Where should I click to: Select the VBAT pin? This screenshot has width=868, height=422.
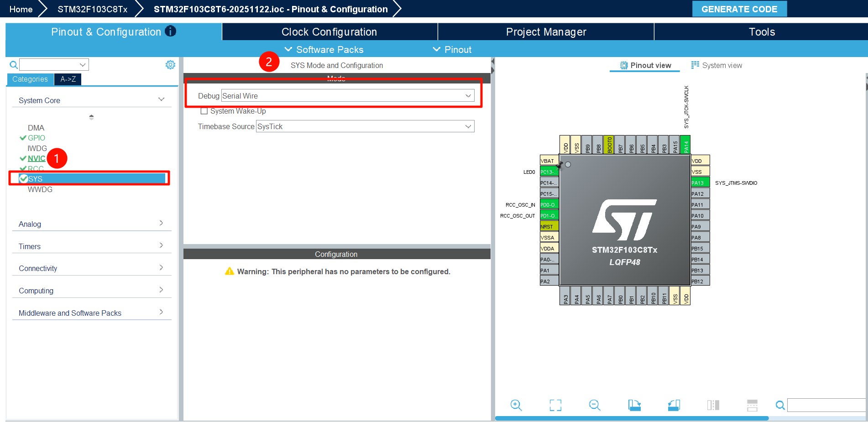[549, 161]
